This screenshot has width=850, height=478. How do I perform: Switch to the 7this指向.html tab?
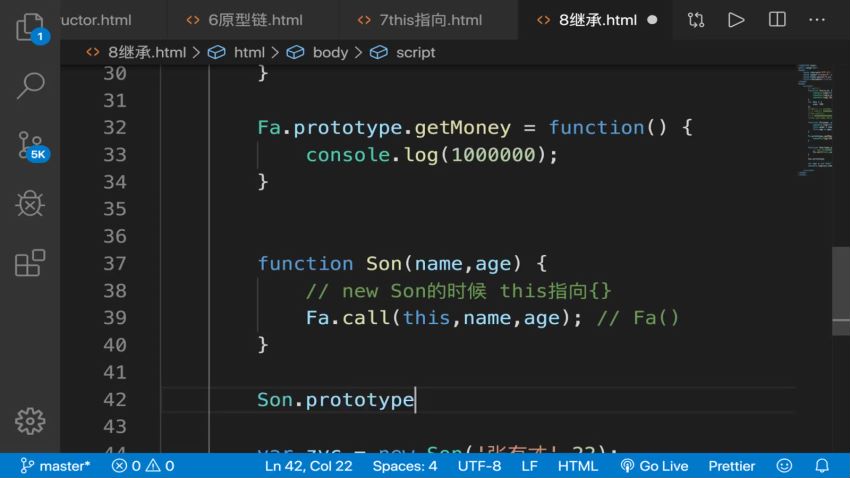pos(430,19)
